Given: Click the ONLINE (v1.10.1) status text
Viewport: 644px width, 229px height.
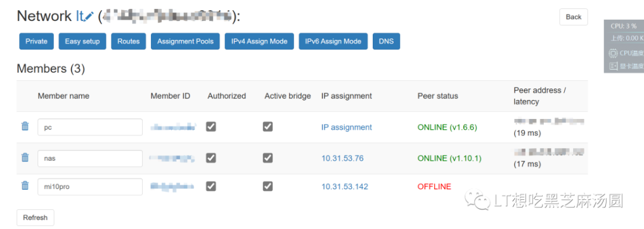Looking at the screenshot, I should [x=449, y=158].
